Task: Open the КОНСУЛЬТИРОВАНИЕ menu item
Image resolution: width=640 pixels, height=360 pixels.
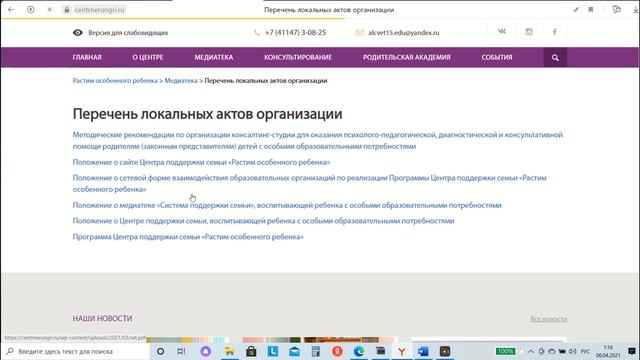Action: (x=298, y=58)
